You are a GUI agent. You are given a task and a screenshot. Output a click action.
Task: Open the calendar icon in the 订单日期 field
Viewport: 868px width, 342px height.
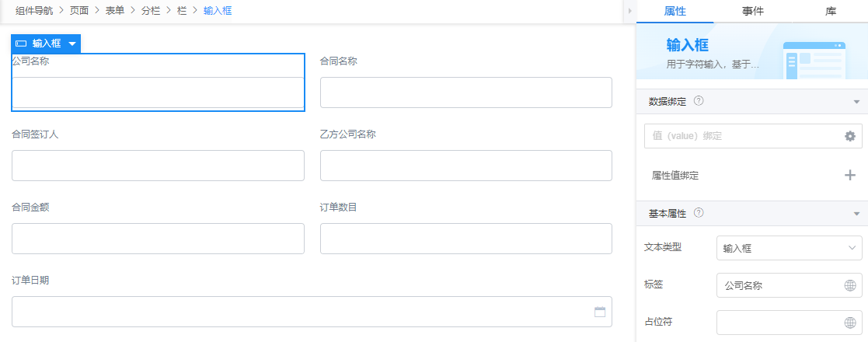[x=599, y=312]
